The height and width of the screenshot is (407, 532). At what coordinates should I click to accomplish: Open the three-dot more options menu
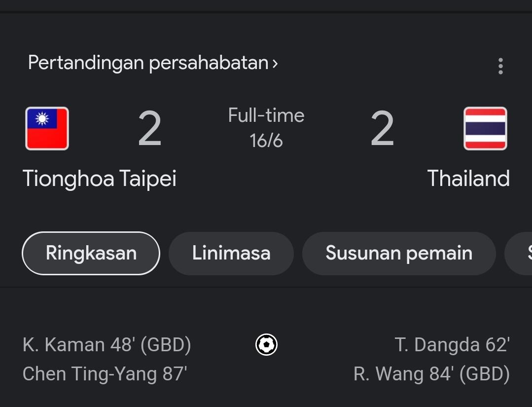coord(500,66)
